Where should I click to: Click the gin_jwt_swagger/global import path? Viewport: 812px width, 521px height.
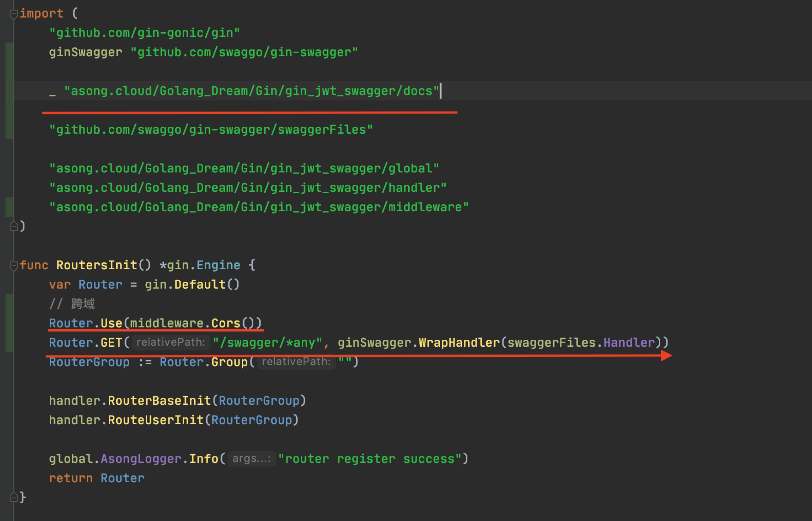point(244,168)
